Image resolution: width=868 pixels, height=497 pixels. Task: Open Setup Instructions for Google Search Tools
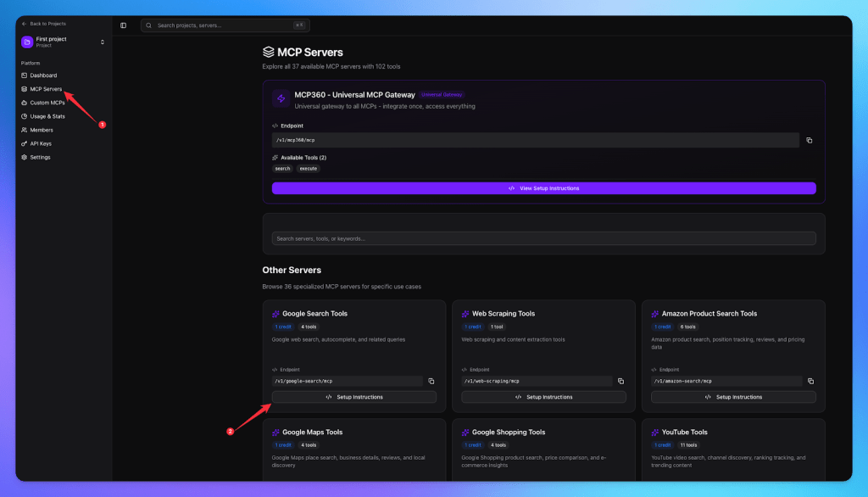(353, 396)
